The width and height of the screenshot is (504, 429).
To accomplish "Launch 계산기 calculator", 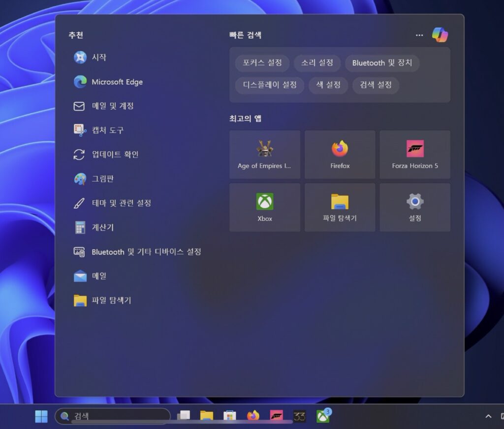I will (94, 227).
